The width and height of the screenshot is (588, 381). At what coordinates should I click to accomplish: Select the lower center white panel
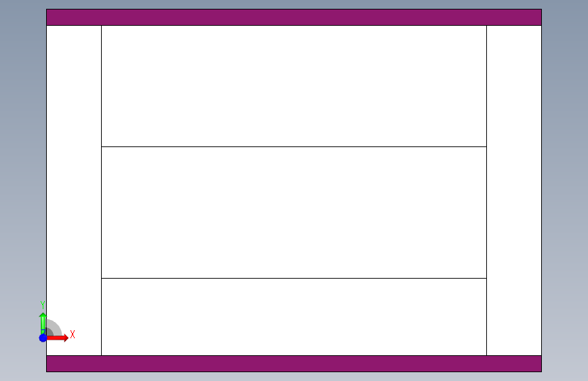tap(294, 317)
